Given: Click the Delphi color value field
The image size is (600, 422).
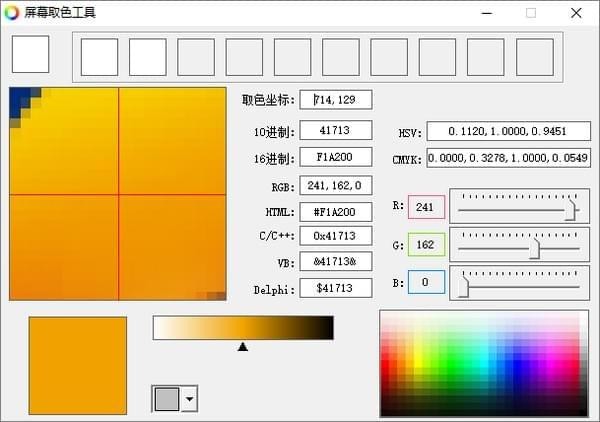Looking at the screenshot, I should click(x=335, y=288).
